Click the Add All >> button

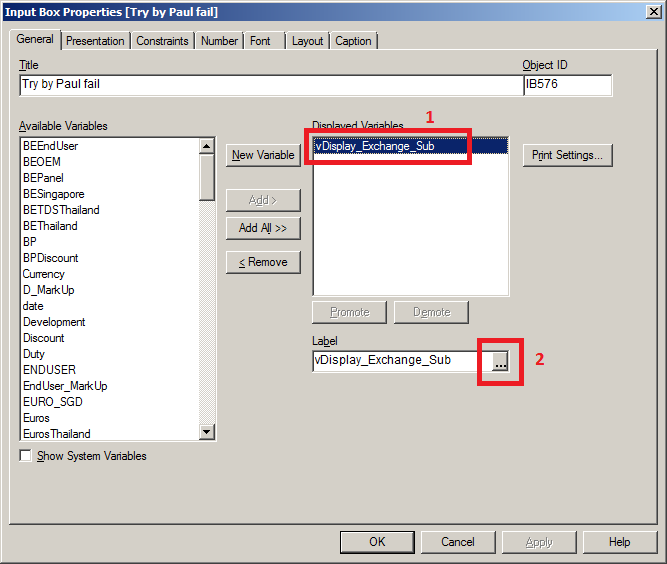(x=263, y=228)
